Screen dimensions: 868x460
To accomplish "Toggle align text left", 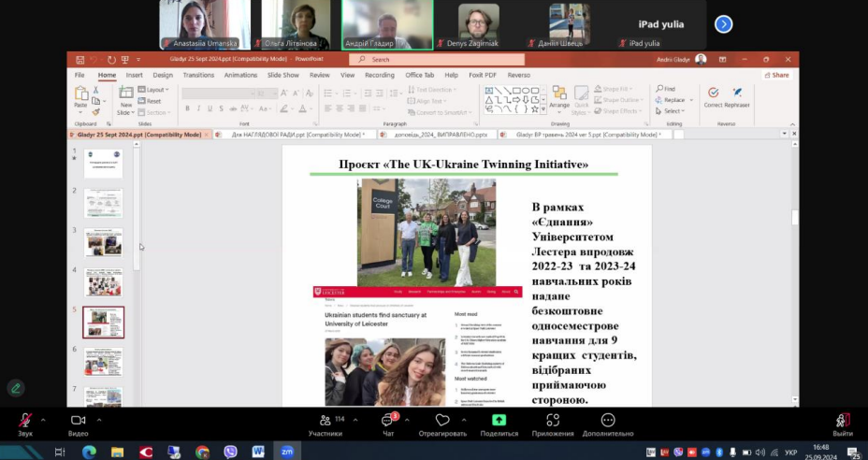I will pyautogui.click(x=327, y=108).
